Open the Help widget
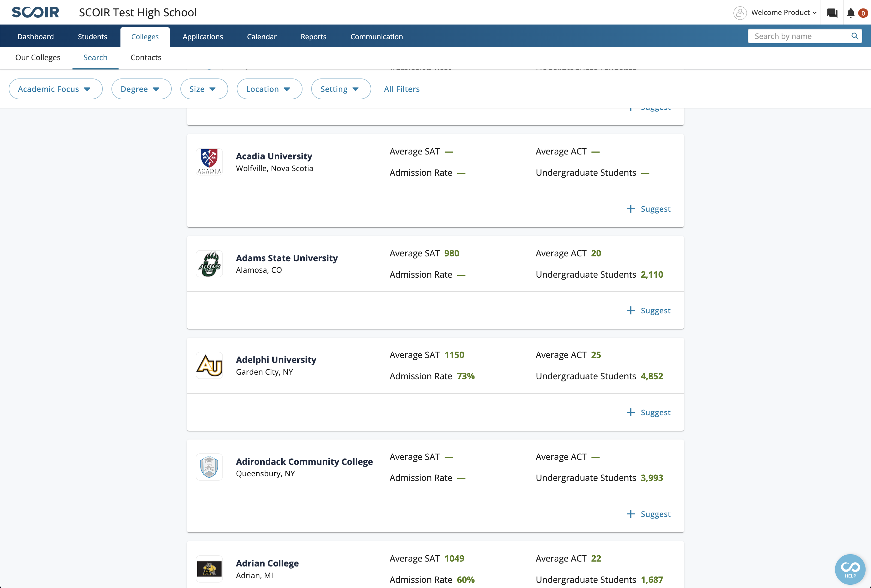The height and width of the screenshot is (588, 871). pos(850,569)
